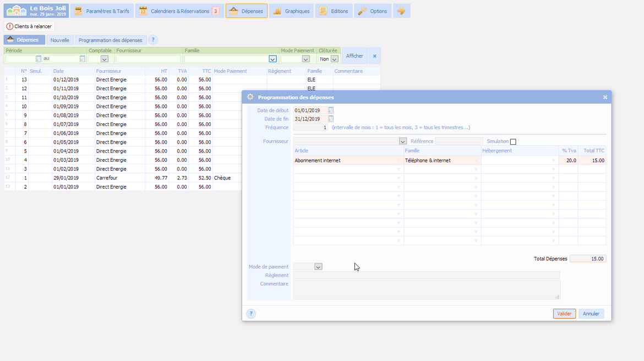Screen dimensions: 644x361
Task: Open Paramètres & Tarifs menu
Action: coord(102,11)
